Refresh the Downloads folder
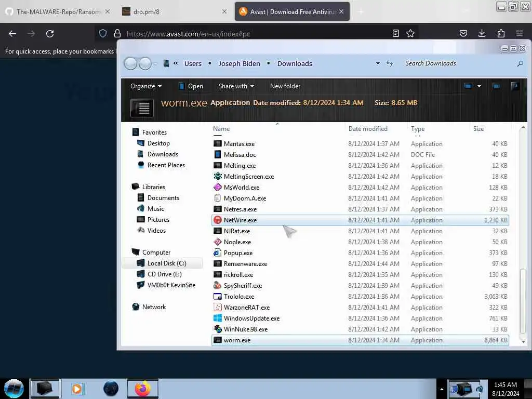This screenshot has height=399, width=532. (390, 63)
